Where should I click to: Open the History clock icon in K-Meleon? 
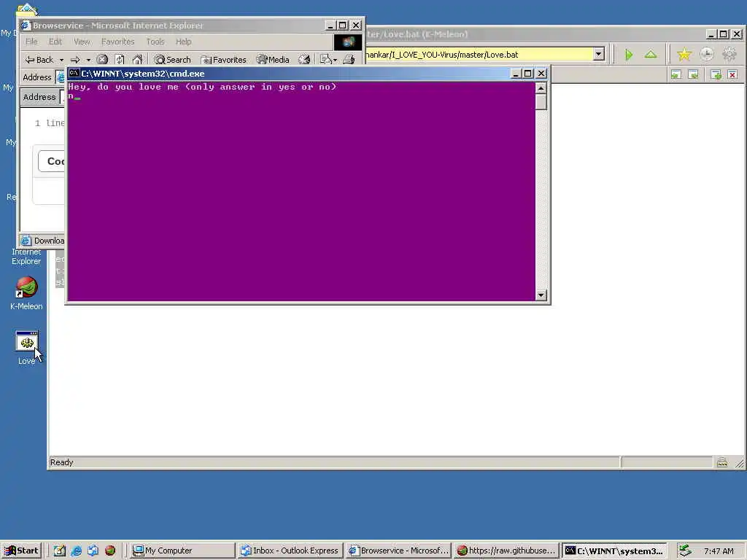[707, 54]
